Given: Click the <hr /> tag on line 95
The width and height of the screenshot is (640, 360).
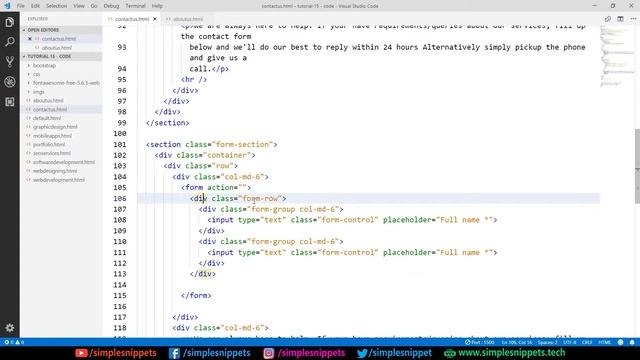Looking at the screenshot, I should click(x=194, y=80).
